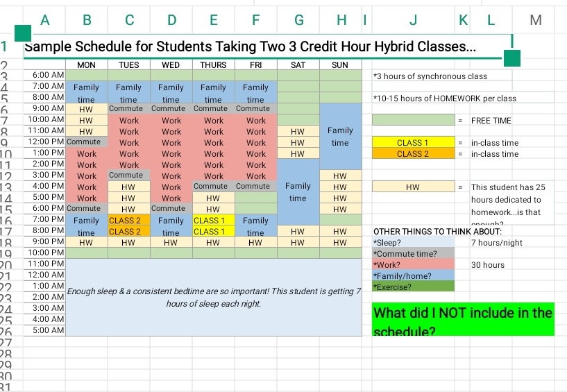Select the '*Sleep?' cell
The width and height of the screenshot is (567, 392).
[x=414, y=242]
